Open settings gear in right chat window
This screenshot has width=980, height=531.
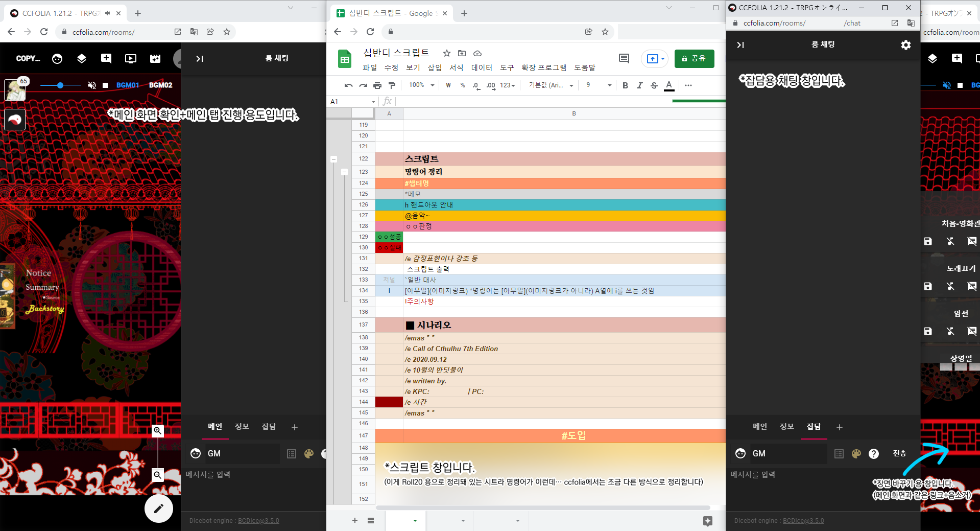tap(906, 45)
